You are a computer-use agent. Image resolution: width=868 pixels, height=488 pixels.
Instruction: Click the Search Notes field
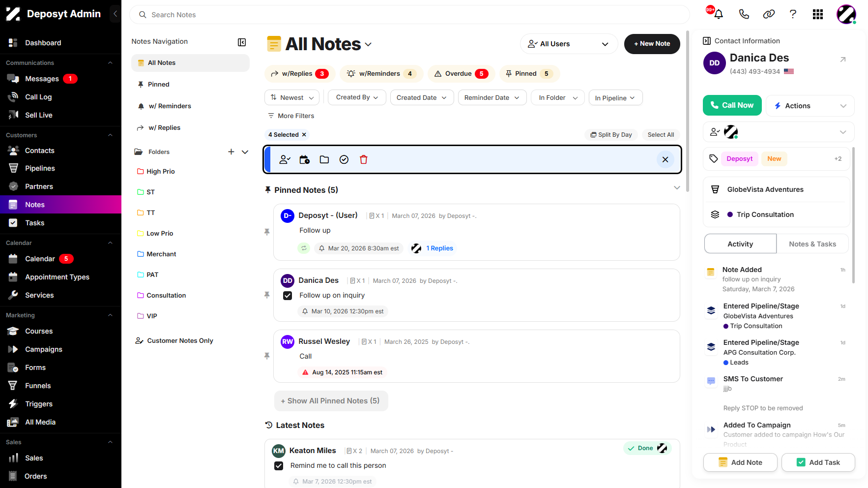point(409,15)
